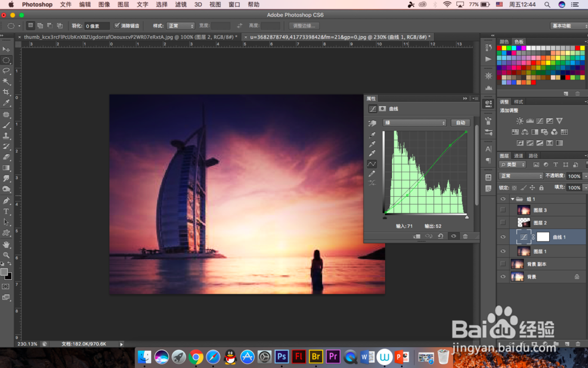588x368 pixels.
Task: Select the Pen tool
Action: pos(6,201)
